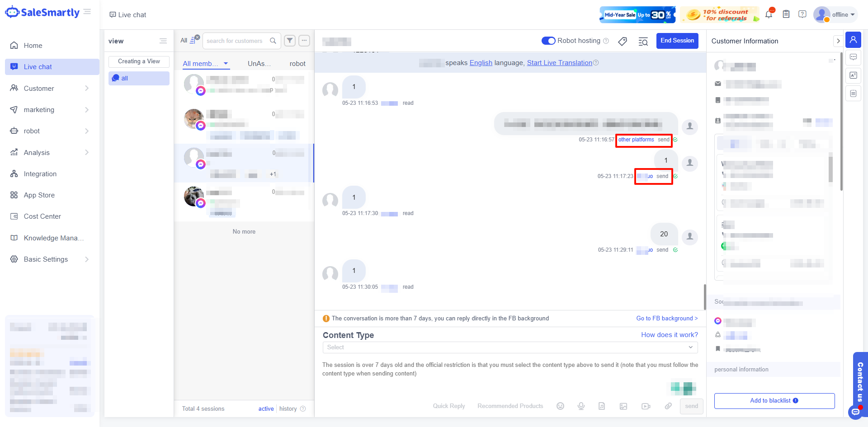Click the End Session button
The image size is (868, 427).
click(x=677, y=41)
